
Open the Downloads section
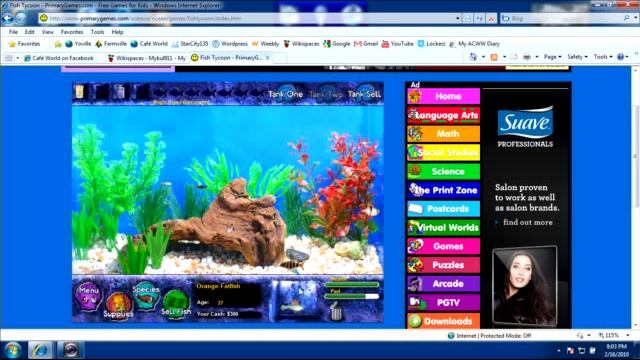coord(443,321)
